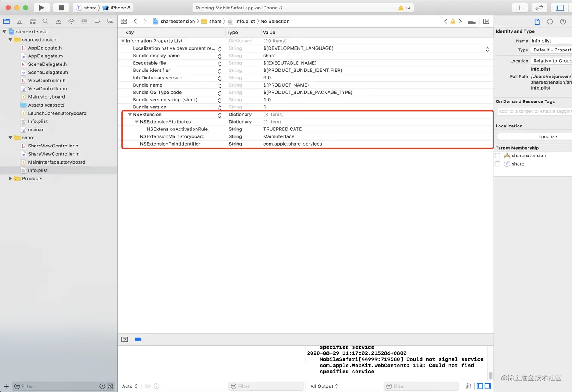Screen dimensions: 572x392
Task: Show the Report navigator
Action: click(110, 21)
